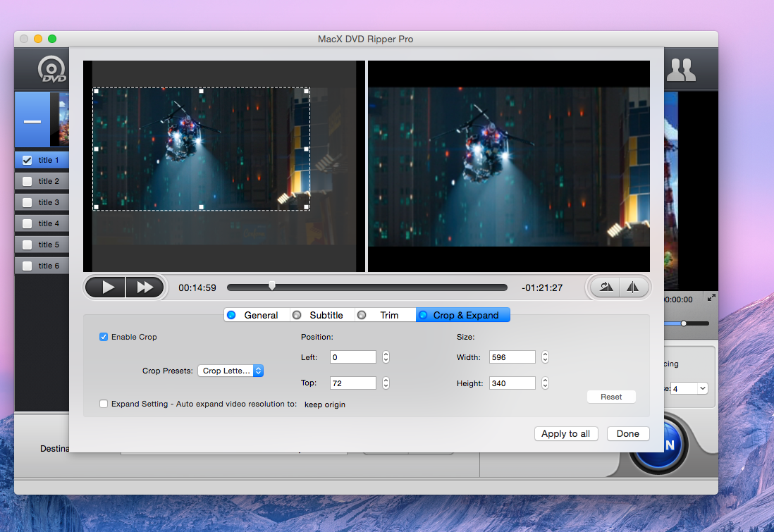This screenshot has width=774, height=532.
Task: Click the Left position input field
Action: 353,357
